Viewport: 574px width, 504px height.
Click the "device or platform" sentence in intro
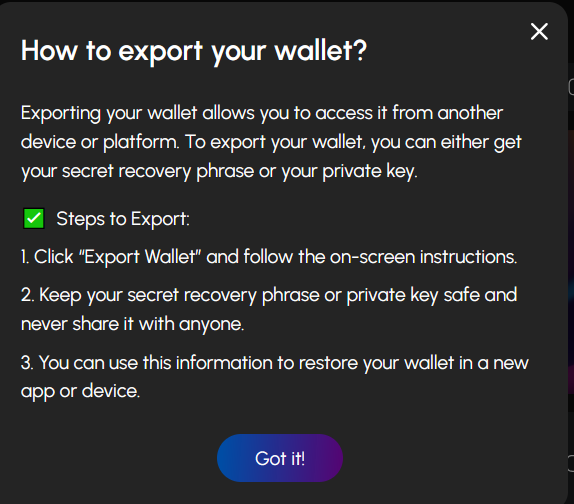[x=100, y=142]
